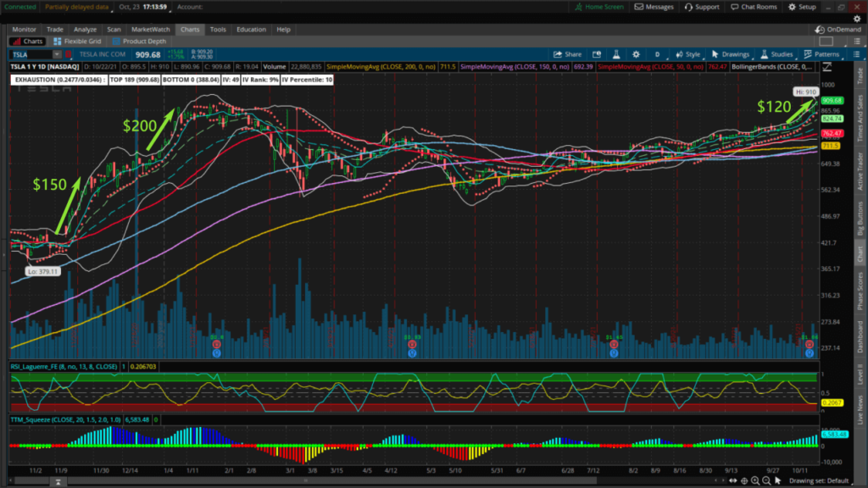Toggle the Trade side panel

(861, 75)
